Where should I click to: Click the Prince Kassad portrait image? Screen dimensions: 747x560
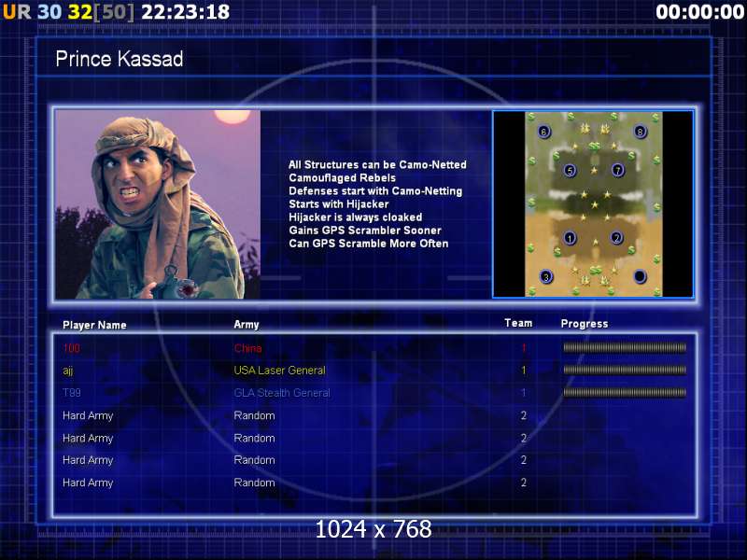point(158,204)
